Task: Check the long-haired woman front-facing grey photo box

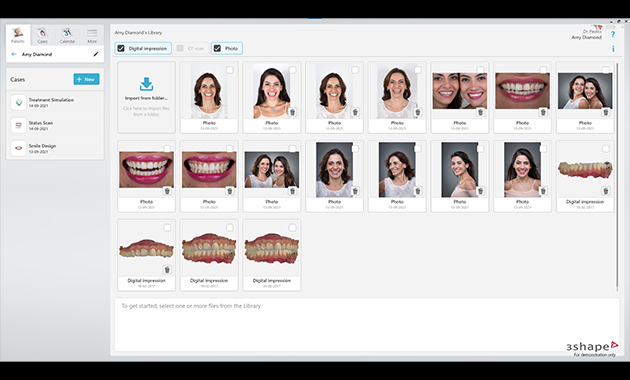Action: pyautogui.click(x=543, y=149)
